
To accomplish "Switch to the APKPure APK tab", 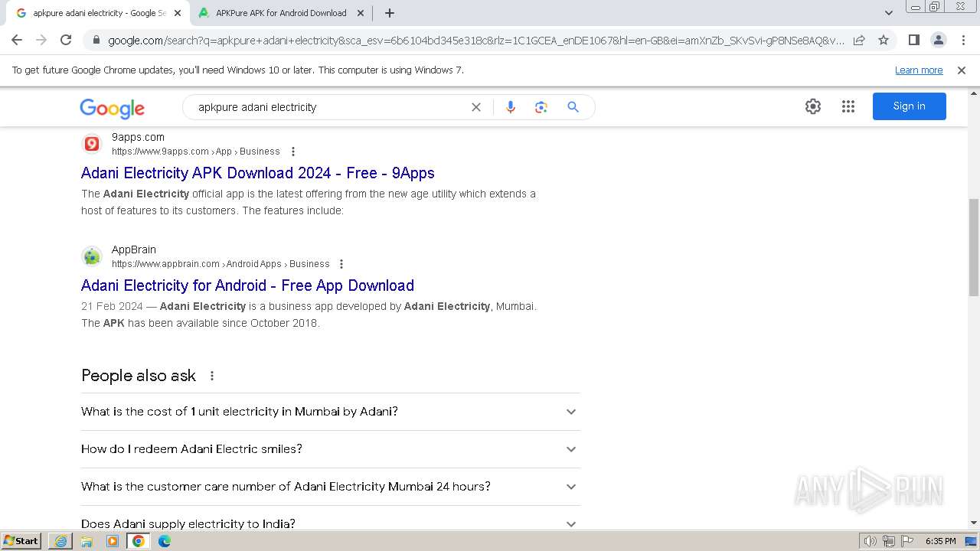I will click(x=280, y=13).
